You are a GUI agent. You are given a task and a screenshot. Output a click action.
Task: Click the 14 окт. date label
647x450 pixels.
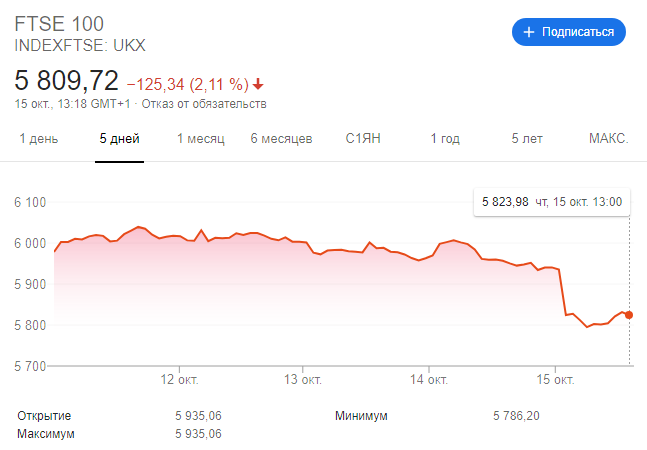click(428, 380)
